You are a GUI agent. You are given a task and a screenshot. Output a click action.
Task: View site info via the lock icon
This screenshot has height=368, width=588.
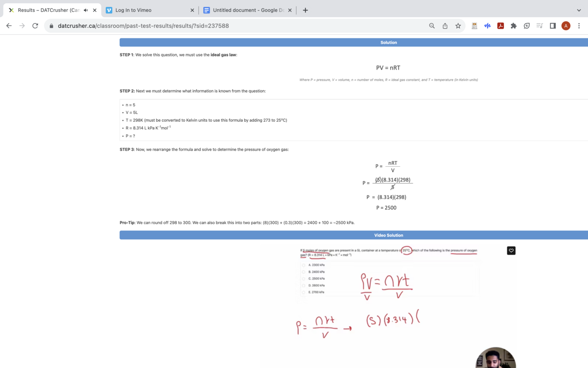click(52, 26)
